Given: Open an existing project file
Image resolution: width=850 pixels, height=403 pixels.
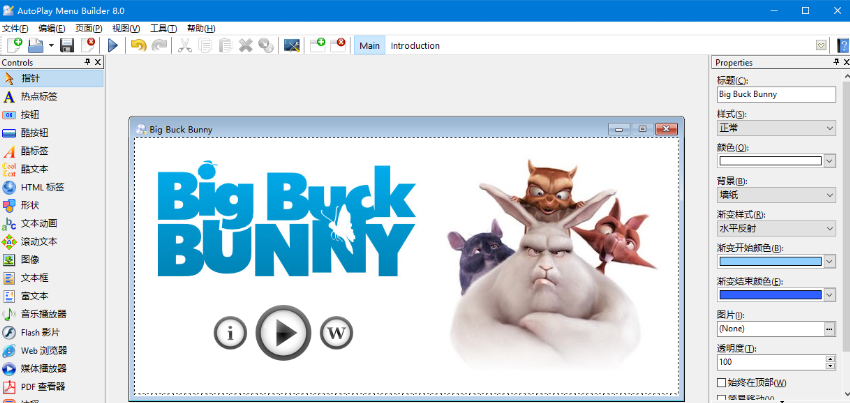Looking at the screenshot, I should [36, 46].
